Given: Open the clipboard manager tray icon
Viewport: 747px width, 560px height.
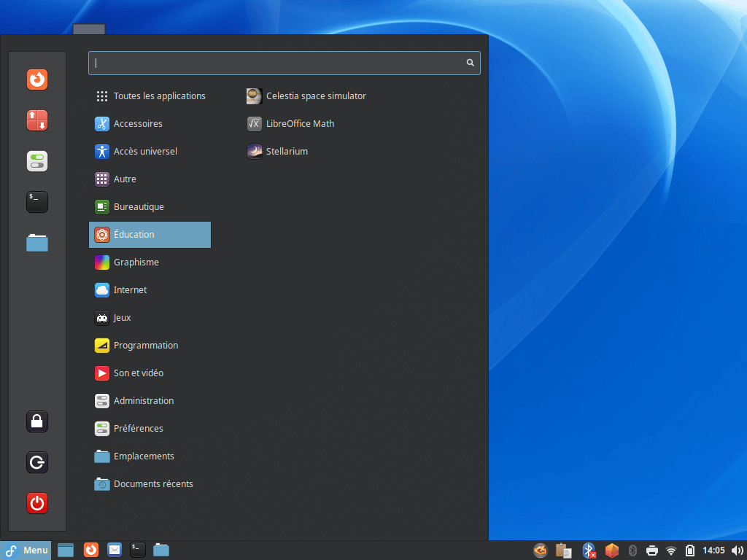Looking at the screenshot, I should point(564,551).
